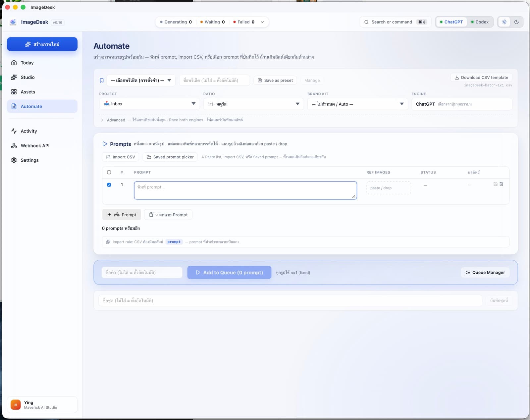Screen dimensions: 530x420
Task: Click the ผลลัพธ์ column header
Action: (x=474, y=172)
